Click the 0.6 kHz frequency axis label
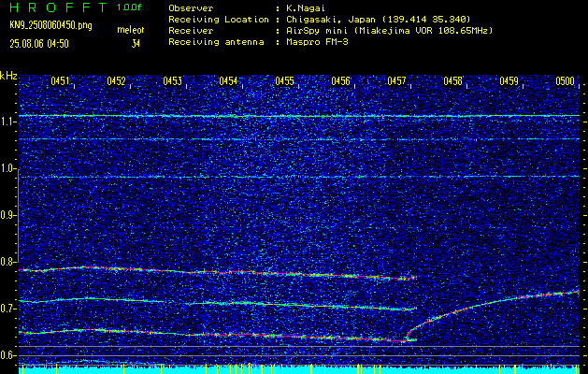Image resolution: width=588 pixels, height=374 pixels. click(8, 355)
